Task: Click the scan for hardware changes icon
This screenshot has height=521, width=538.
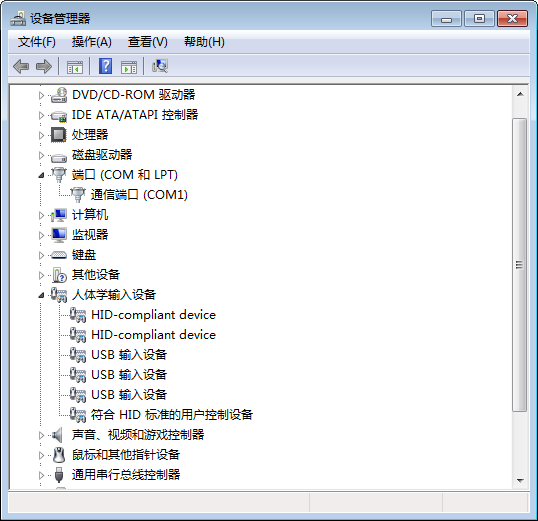Action: tap(160, 66)
